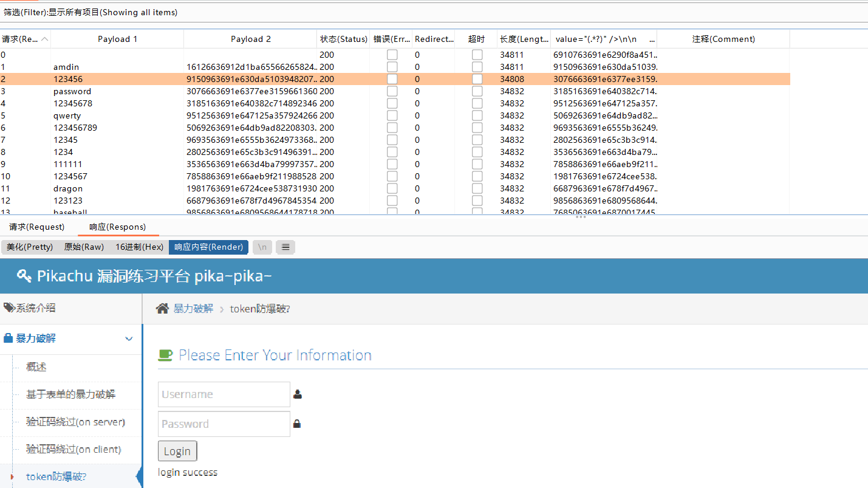Image resolution: width=868 pixels, height=488 pixels.
Task: Click sort arrow in 请求(Request) column header
Action: point(44,39)
